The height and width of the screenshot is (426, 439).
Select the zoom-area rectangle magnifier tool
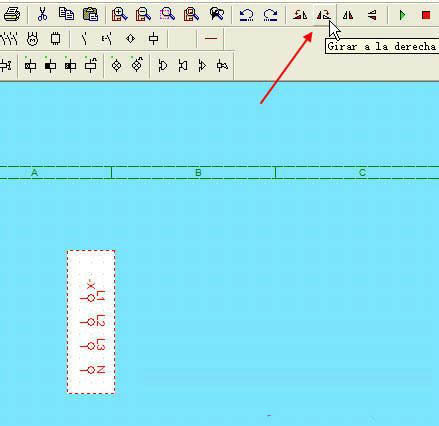coord(167,15)
